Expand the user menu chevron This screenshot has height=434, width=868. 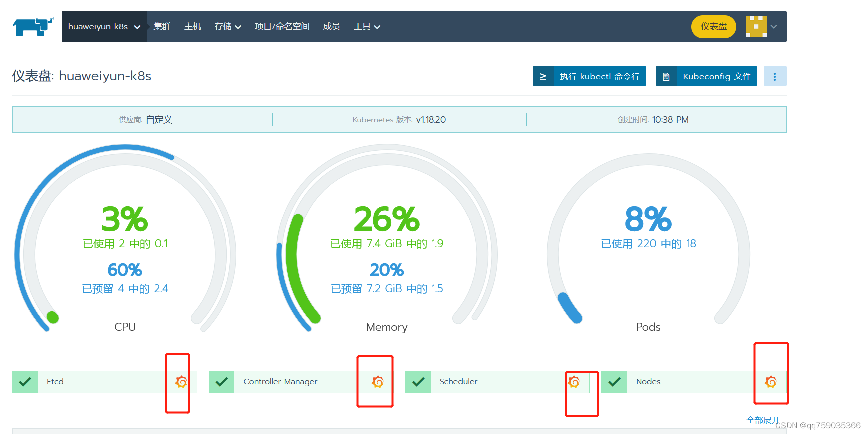coord(774,27)
